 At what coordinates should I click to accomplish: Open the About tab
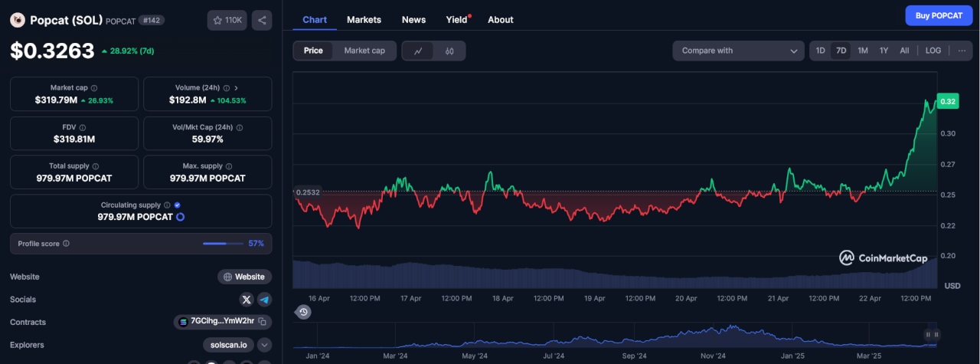[x=501, y=19]
